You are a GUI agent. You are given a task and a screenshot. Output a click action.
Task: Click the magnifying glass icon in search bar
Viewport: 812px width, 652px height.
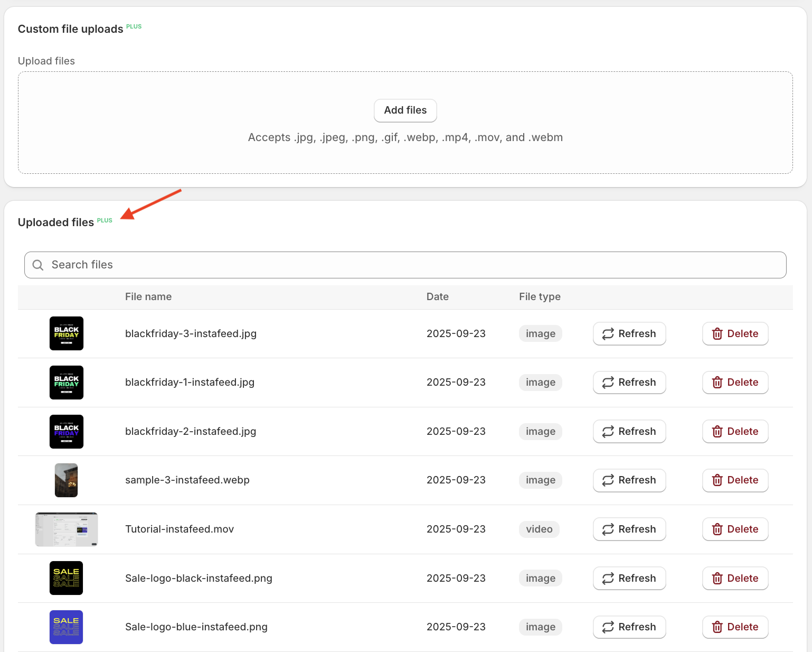(x=37, y=265)
